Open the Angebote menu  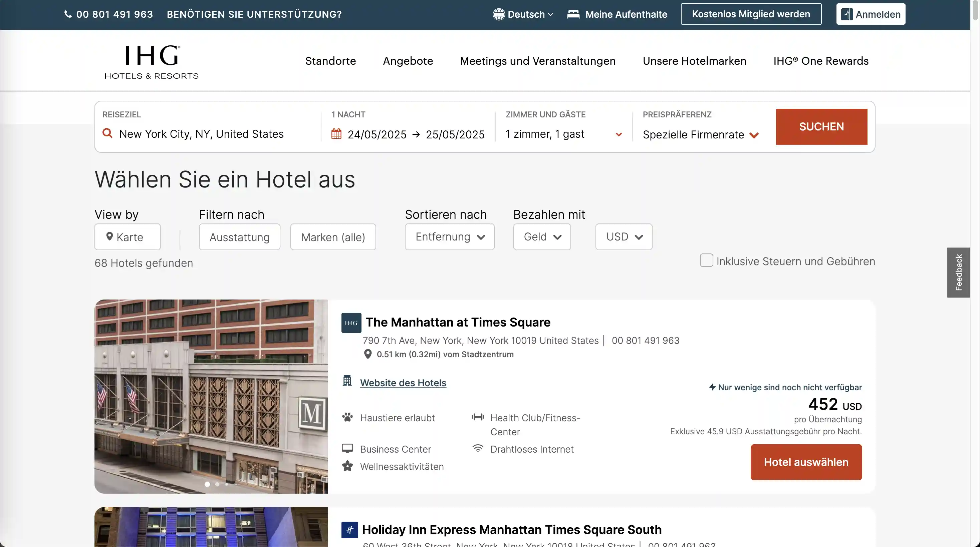(408, 61)
